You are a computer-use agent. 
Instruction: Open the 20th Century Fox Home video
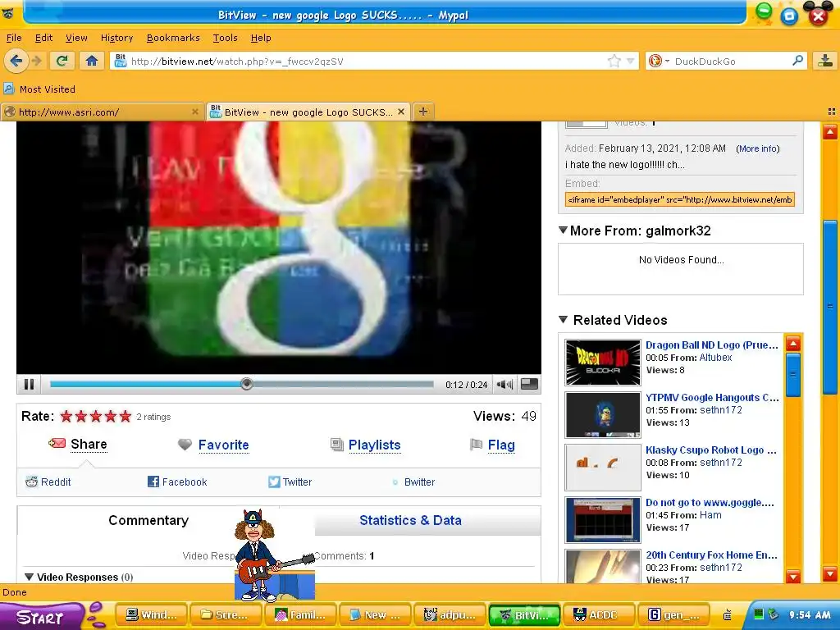711,555
